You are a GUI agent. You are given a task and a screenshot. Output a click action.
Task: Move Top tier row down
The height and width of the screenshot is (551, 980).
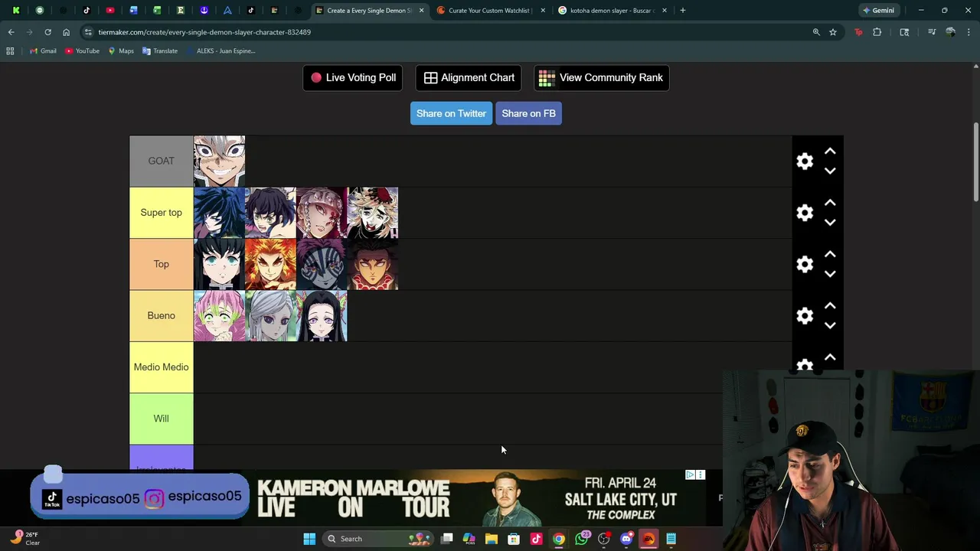[830, 273]
